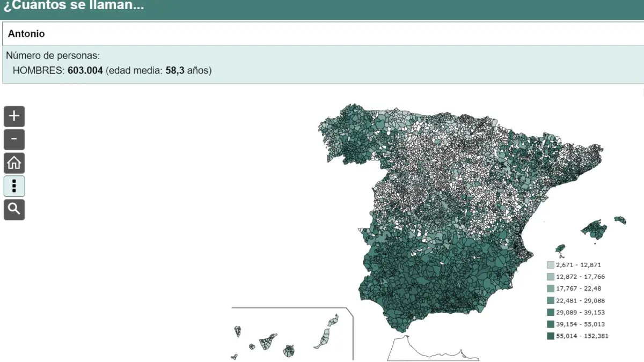Click Menorca island on the map
Image resolution: width=644 pixels, height=362 pixels.
[620, 219]
